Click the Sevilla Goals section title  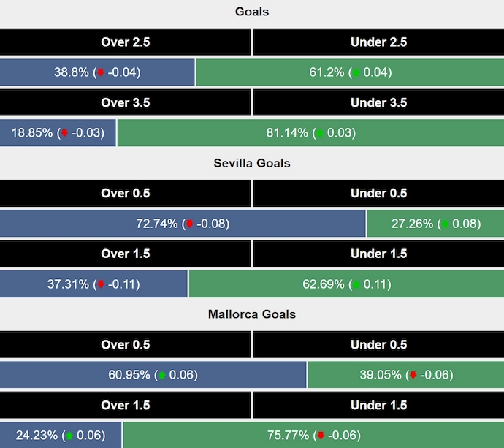pyautogui.click(x=252, y=163)
